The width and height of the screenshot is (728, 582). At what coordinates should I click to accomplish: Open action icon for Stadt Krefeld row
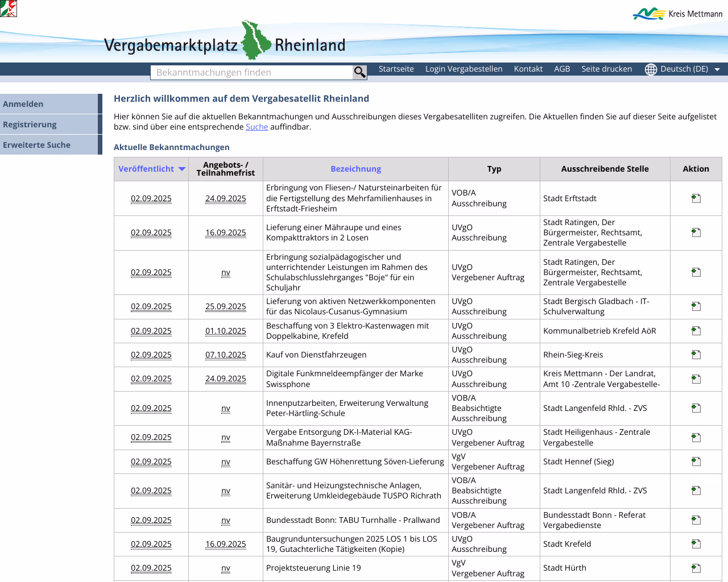click(696, 544)
